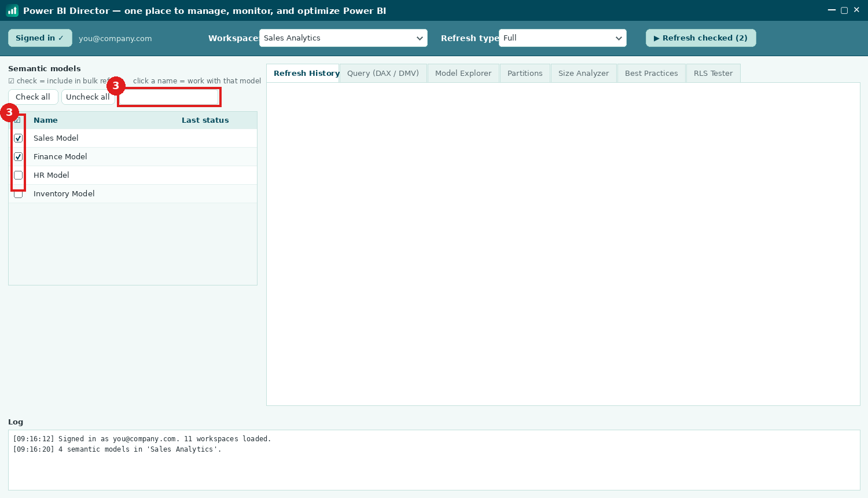Select the Inventory Model name
Viewport: 868px width, 498px height.
click(x=64, y=194)
